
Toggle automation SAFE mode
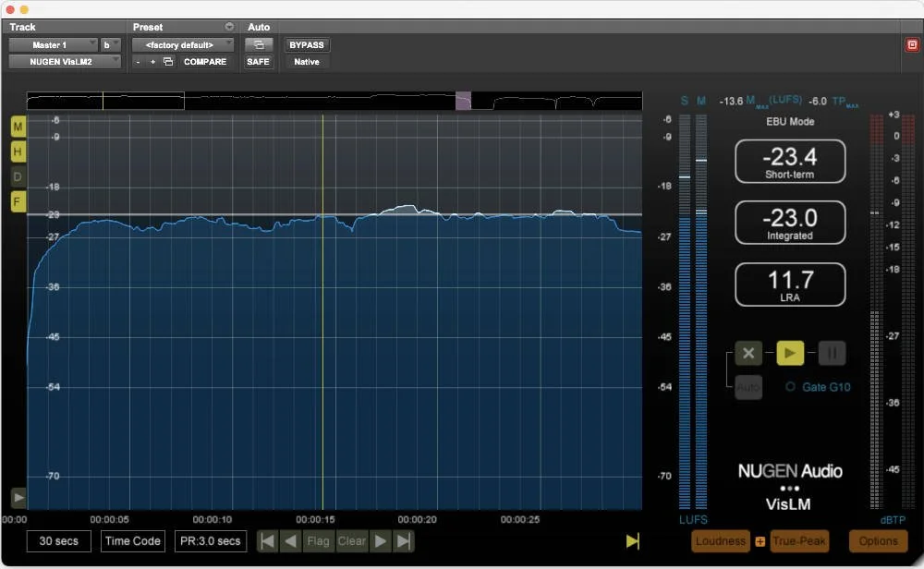(258, 61)
